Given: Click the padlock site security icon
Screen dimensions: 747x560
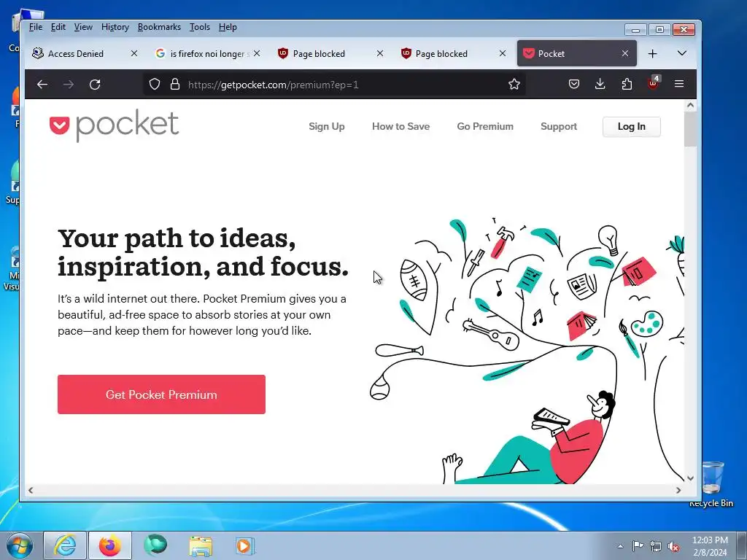Looking at the screenshot, I should (x=175, y=85).
